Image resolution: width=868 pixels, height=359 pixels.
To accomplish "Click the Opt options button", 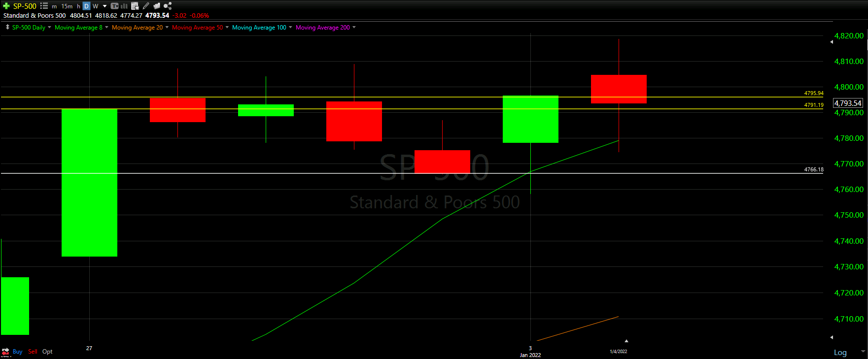I will point(47,352).
